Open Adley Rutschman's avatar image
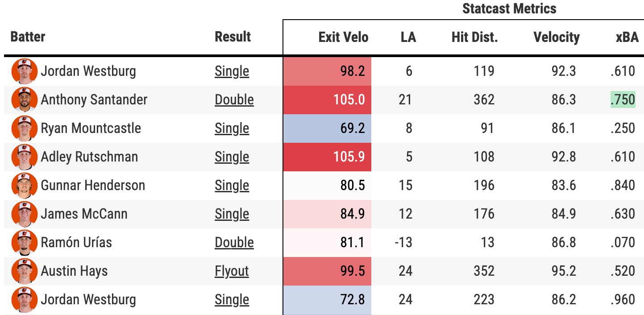Screen dimensions: 644x315 click(24, 157)
